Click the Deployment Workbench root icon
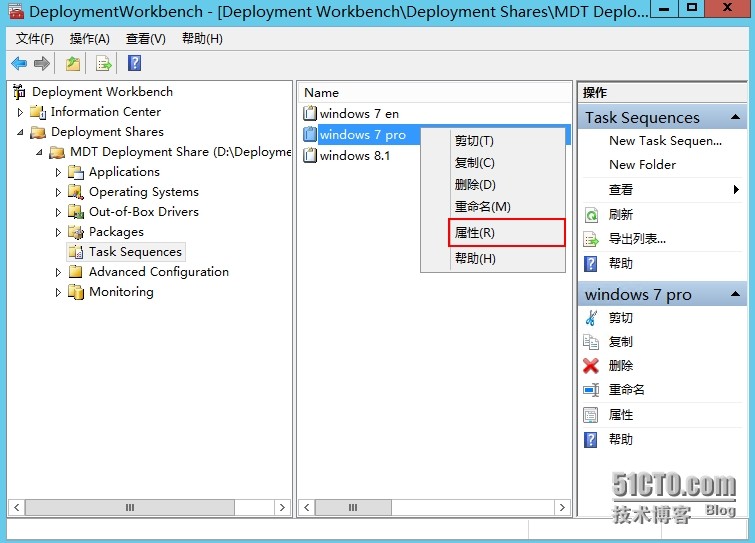Screen dimensions: 755x543 (19, 91)
